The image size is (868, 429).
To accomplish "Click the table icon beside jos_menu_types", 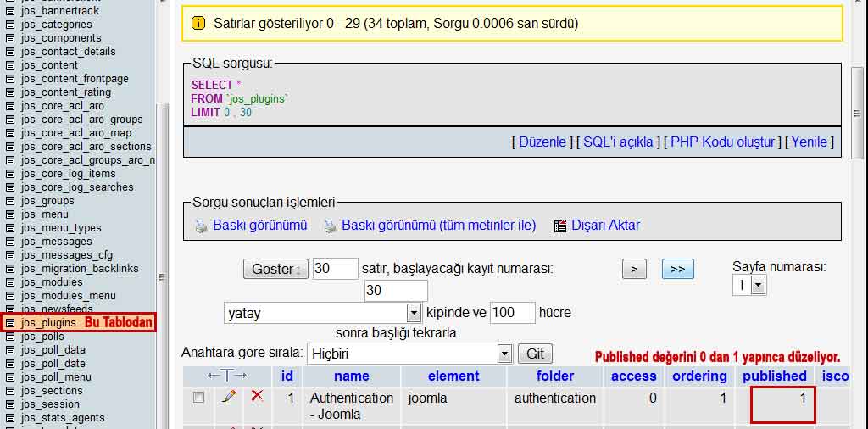I will [x=10, y=228].
